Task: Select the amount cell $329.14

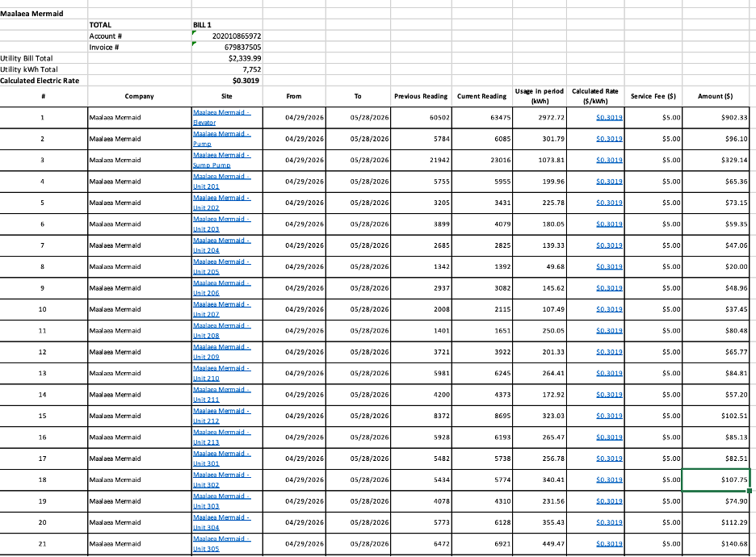Action: point(716,160)
